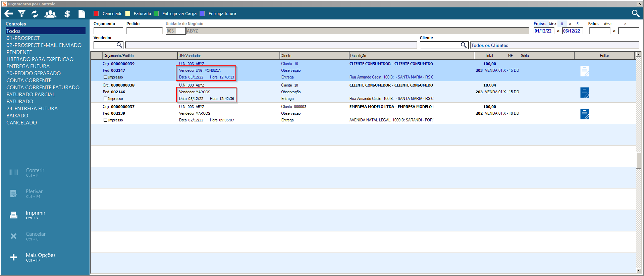
Task: Select CANCELADO control filter
Action: [x=21, y=123]
